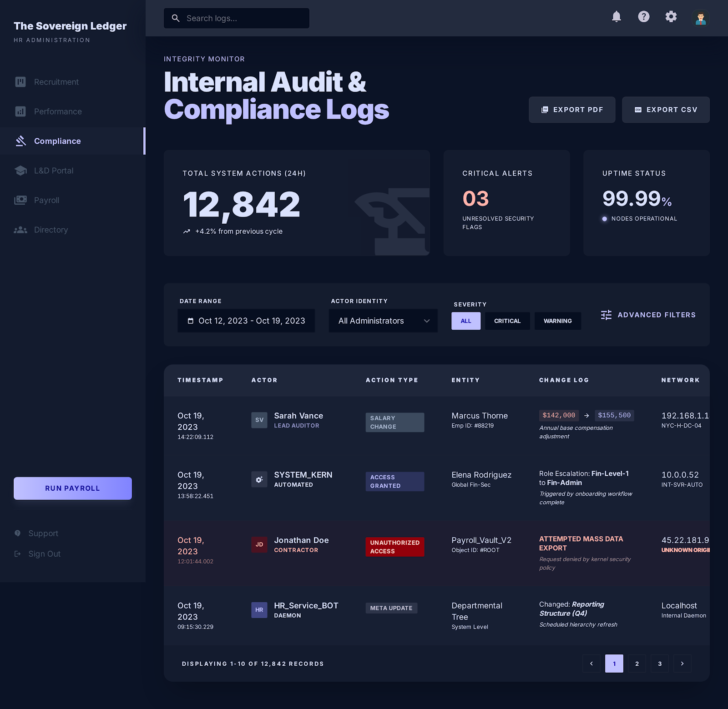
Task: Select page 1 in pagination
Action: pyautogui.click(x=614, y=664)
